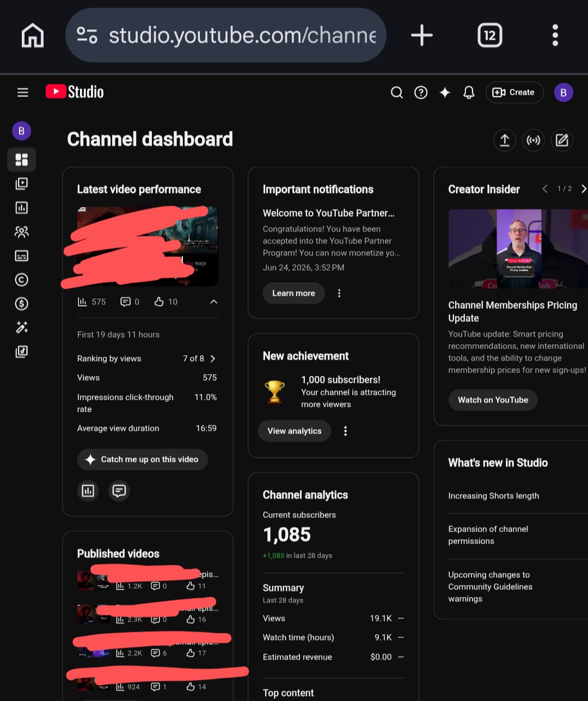The height and width of the screenshot is (701, 588).
Task: Click the Impressions click-through rate 11.0% row
Action: (x=147, y=403)
